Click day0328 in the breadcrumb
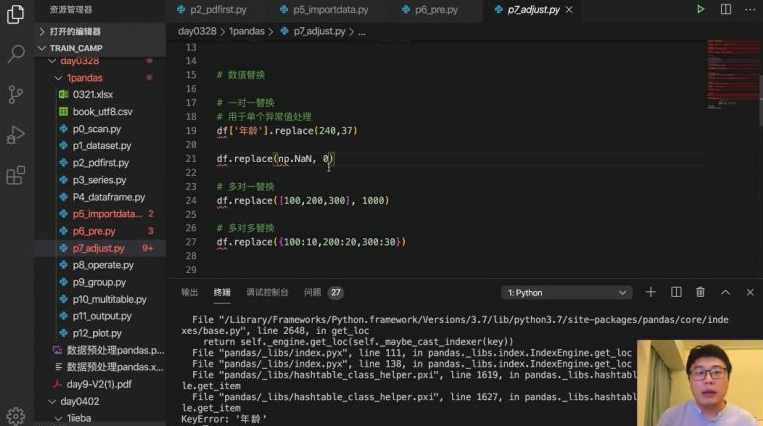This screenshot has height=426, width=763. click(x=197, y=31)
